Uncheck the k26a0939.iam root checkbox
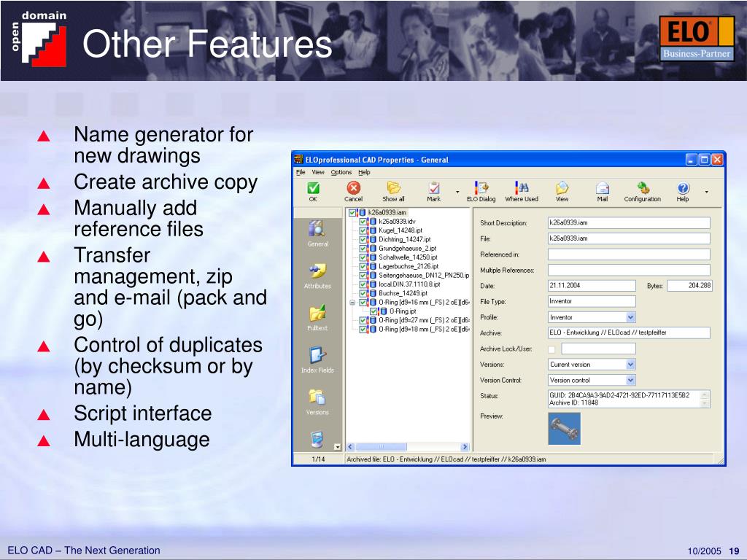 coord(352,213)
